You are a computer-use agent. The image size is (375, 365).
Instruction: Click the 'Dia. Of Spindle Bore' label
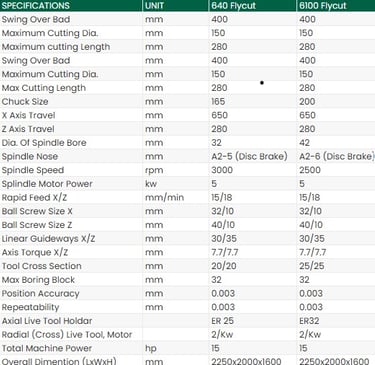point(44,143)
